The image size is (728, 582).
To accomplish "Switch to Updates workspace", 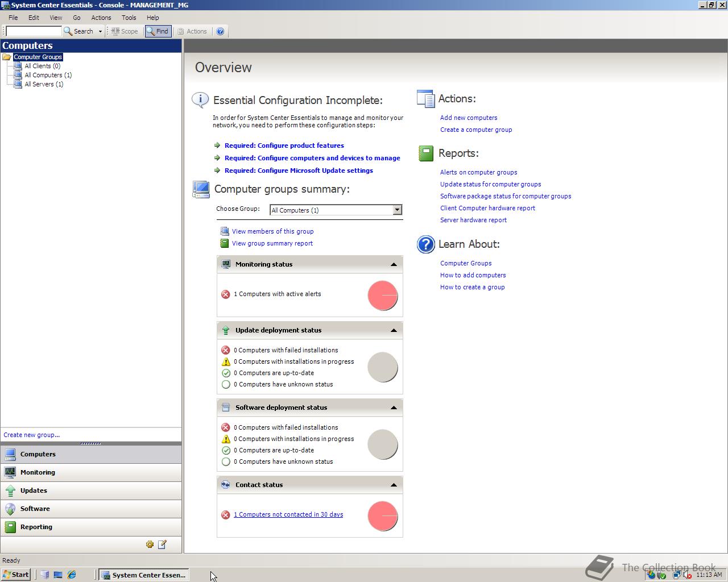I will (x=91, y=490).
